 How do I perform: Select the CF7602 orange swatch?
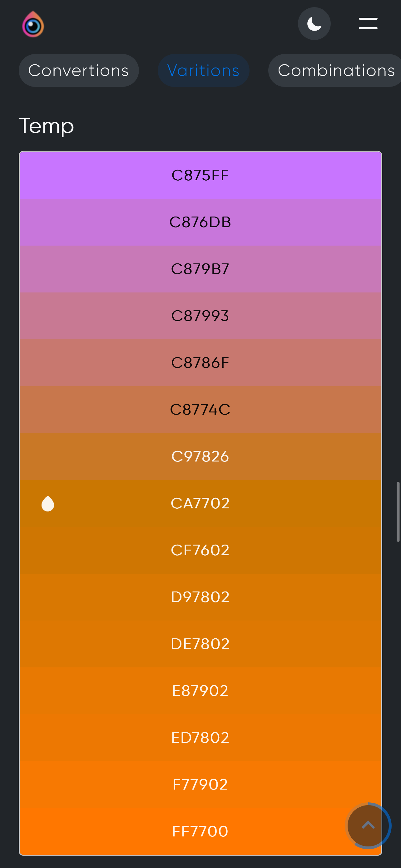click(200, 550)
